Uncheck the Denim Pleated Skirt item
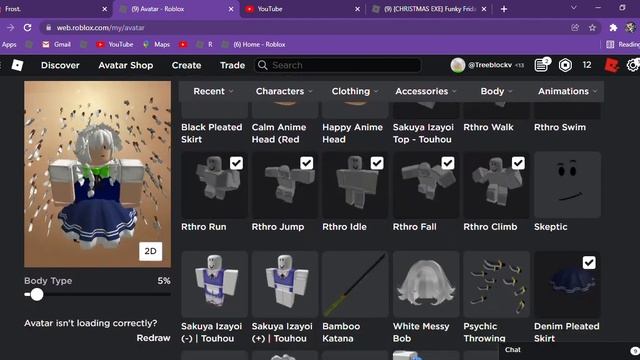The width and height of the screenshot is (640, 360). tap(589, 262)
